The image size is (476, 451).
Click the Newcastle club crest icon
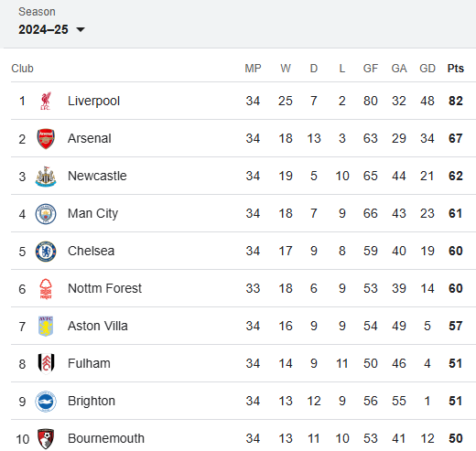point(46,177)
